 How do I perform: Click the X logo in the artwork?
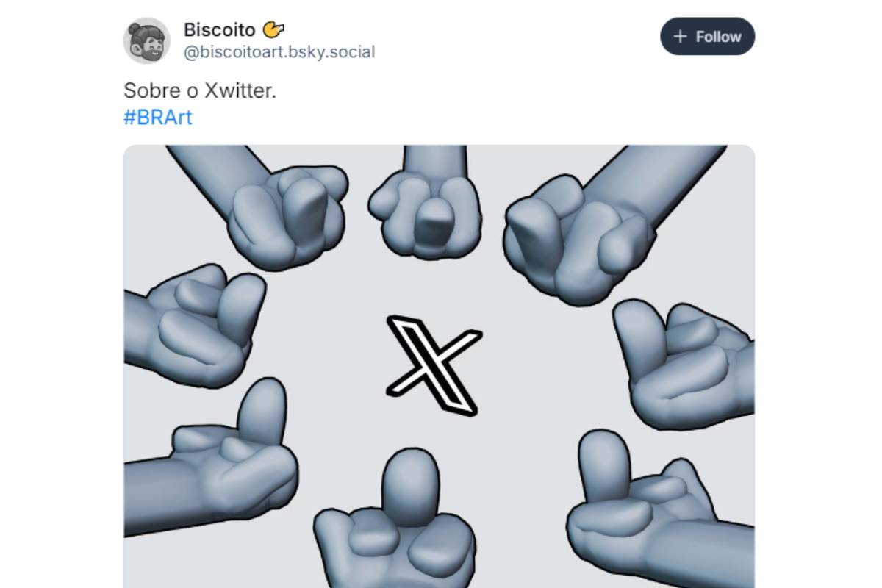[x=434, y=365]
